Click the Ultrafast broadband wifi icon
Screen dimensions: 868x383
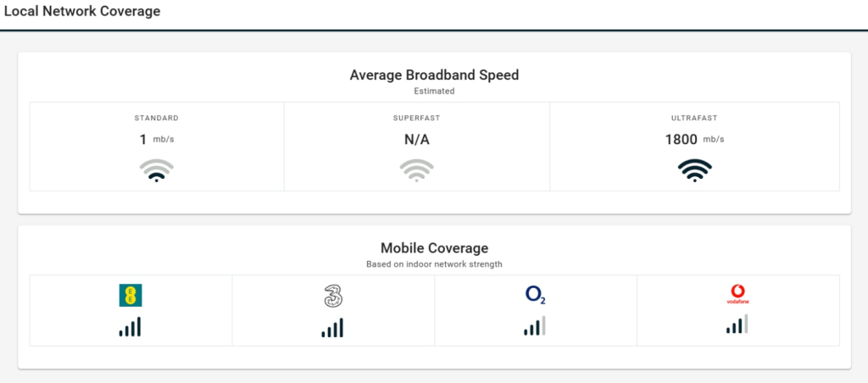694,170
